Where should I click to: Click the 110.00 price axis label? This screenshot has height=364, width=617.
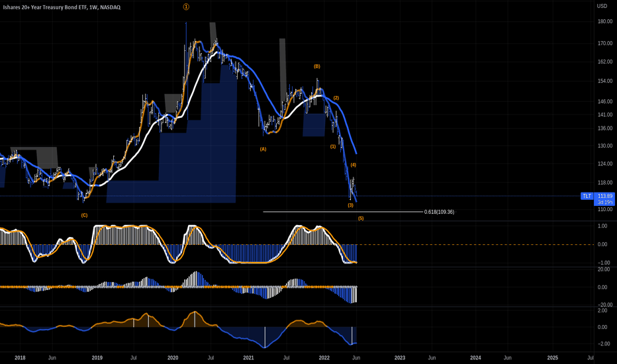(x=605, y=209)
